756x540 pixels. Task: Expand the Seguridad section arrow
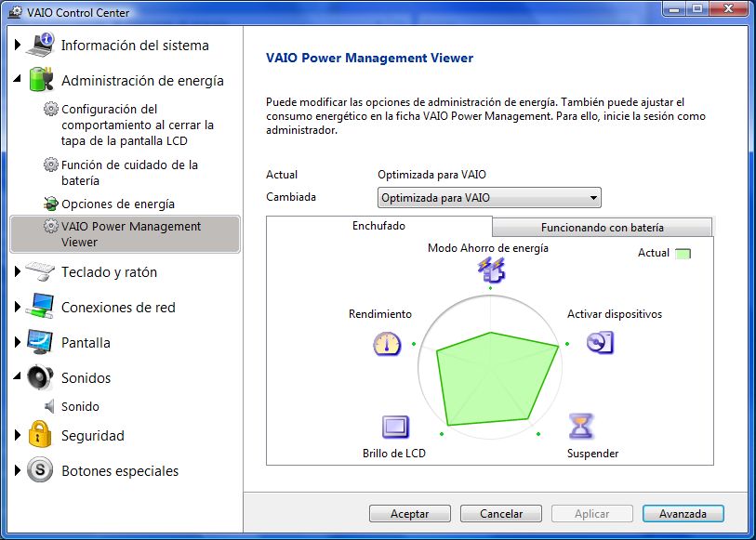pos(18,435)
